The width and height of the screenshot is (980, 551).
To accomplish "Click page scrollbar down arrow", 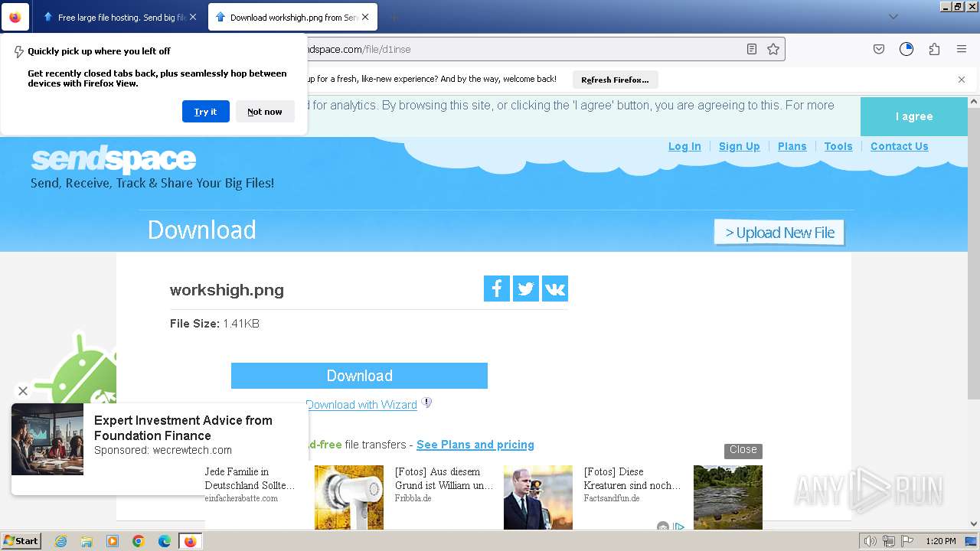I will [x=974, y=524].
